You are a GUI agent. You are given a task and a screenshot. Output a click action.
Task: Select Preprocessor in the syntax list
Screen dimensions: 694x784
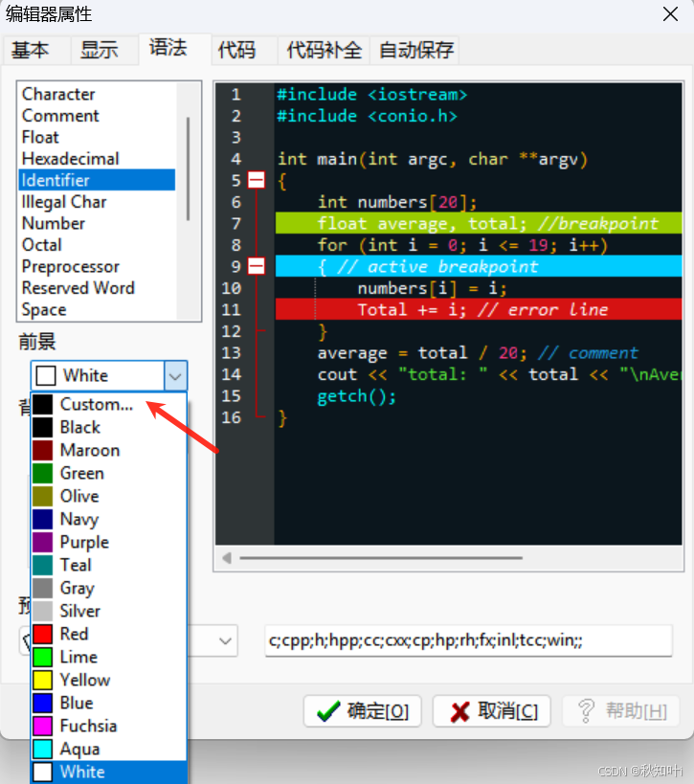pos(97,266)
